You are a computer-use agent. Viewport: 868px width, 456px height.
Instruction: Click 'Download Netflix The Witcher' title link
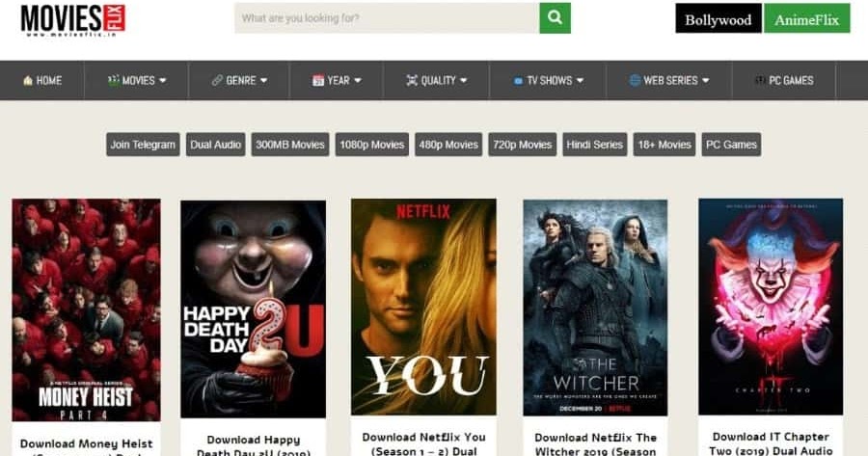pos(596,444)
